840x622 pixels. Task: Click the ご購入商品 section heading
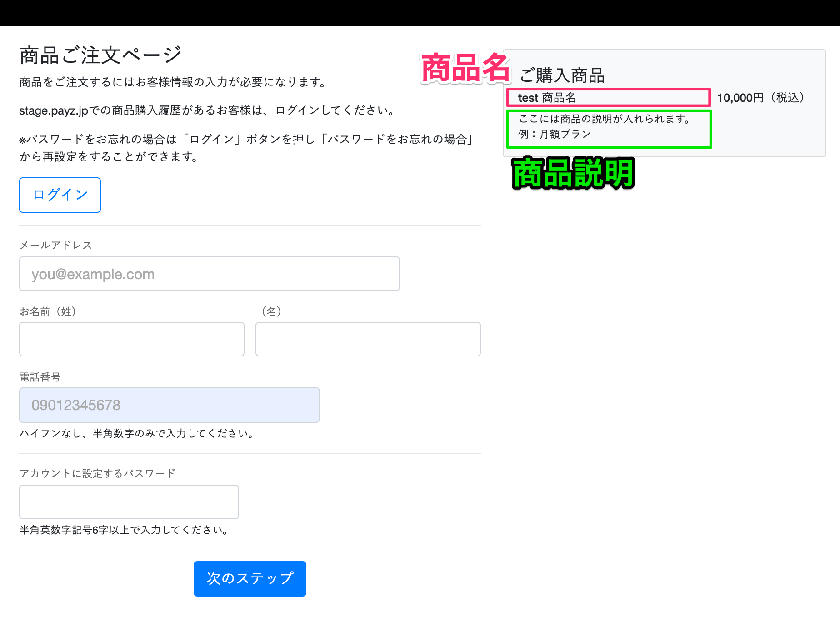562,75
